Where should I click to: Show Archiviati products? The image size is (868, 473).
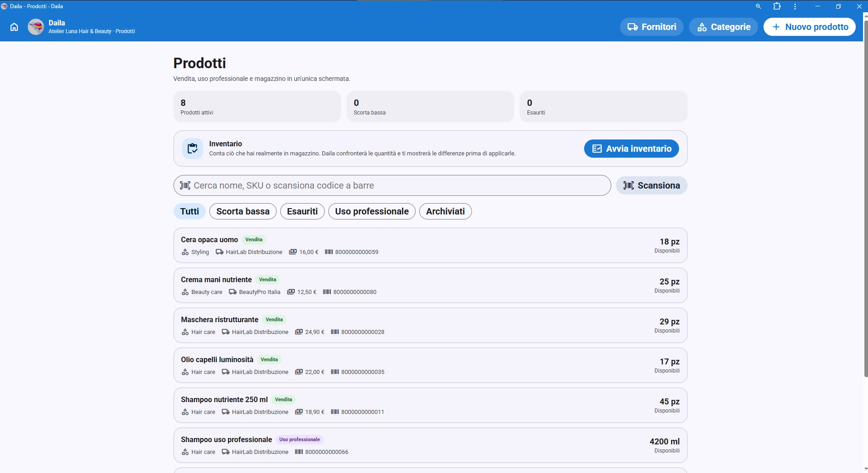(446, 211)
